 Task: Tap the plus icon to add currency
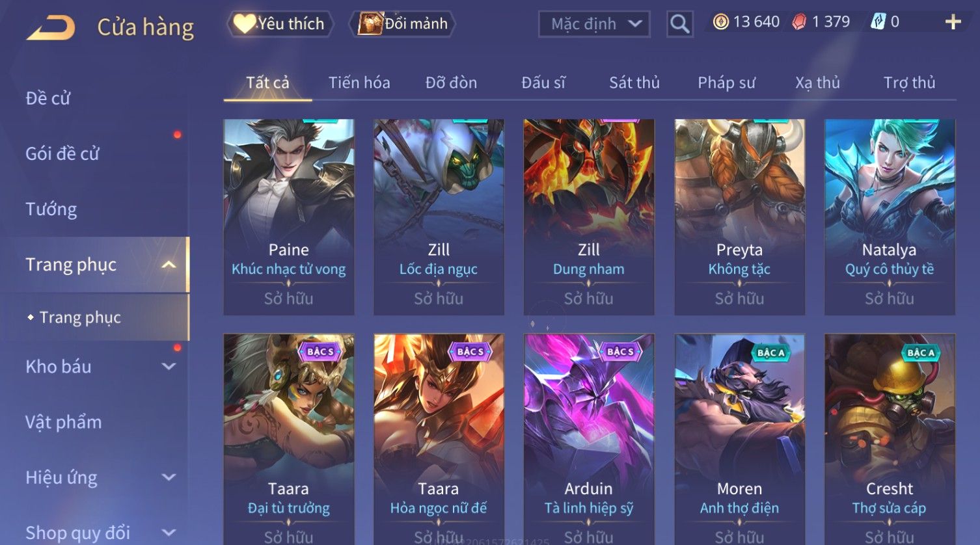(x=953, y=22)
